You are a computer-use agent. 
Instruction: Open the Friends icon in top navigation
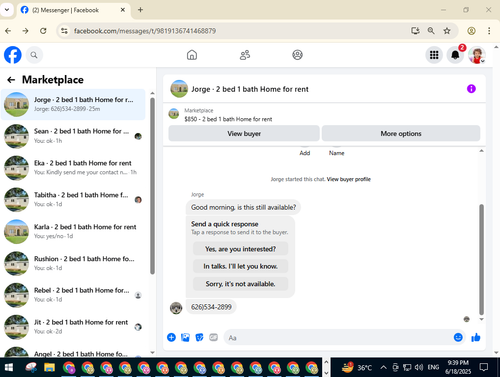pos(245,55)
